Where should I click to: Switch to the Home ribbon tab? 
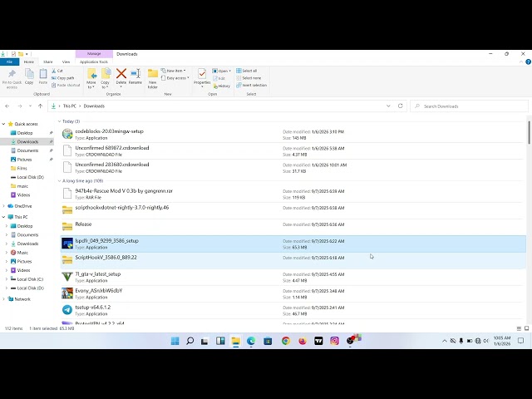pos(29,62)
